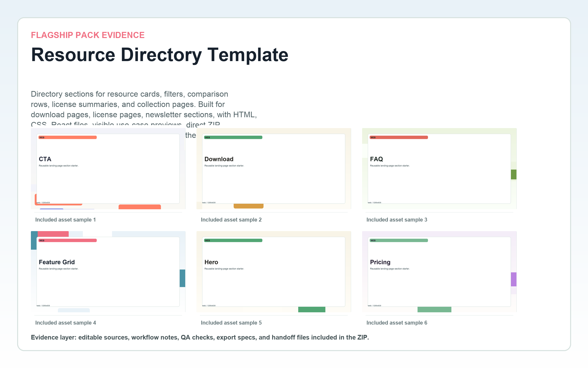Click the 'Resource Directory Template' heading
Screen dimensions: 588x368
pyautogui.click(x=159, y=55)
